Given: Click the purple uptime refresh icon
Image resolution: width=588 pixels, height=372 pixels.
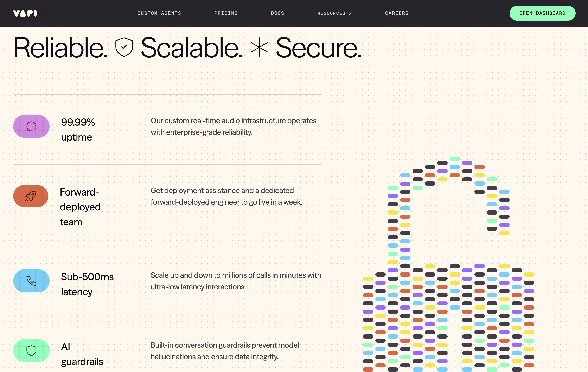Looking at the screenshot, I should click(31, 126).
